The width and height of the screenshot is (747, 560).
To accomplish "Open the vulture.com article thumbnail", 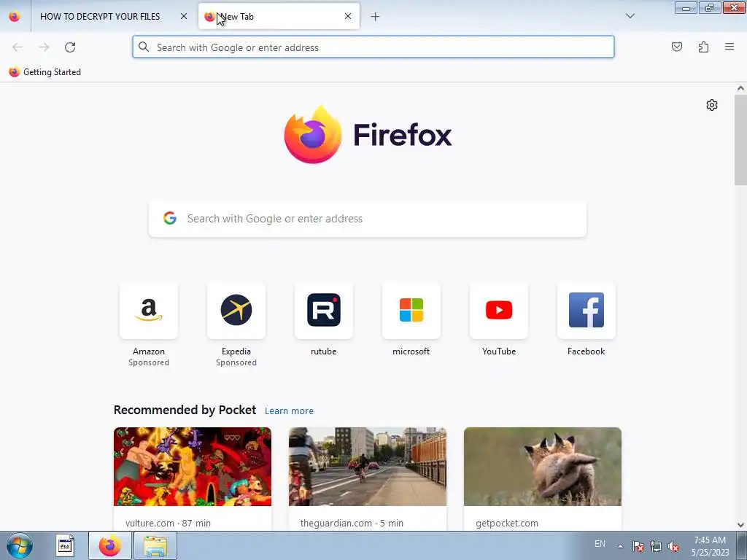I will tap(193, 467).
